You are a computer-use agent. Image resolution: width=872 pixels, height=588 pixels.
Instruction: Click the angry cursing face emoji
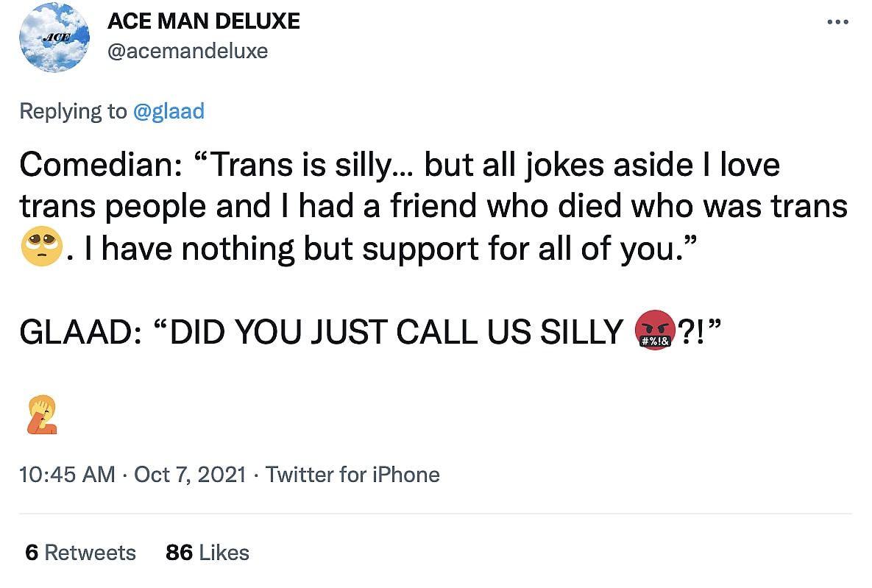(x=654, y=333)
